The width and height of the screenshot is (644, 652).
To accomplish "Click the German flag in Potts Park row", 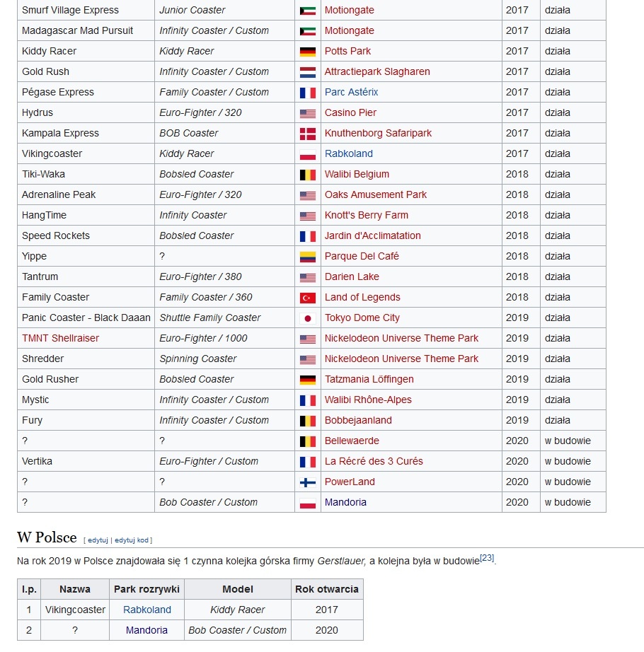I will tap(307, 52).
